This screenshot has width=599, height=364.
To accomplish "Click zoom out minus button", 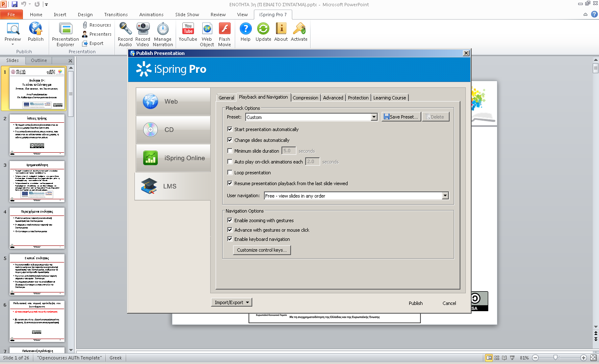I will (x=535, y=358).
